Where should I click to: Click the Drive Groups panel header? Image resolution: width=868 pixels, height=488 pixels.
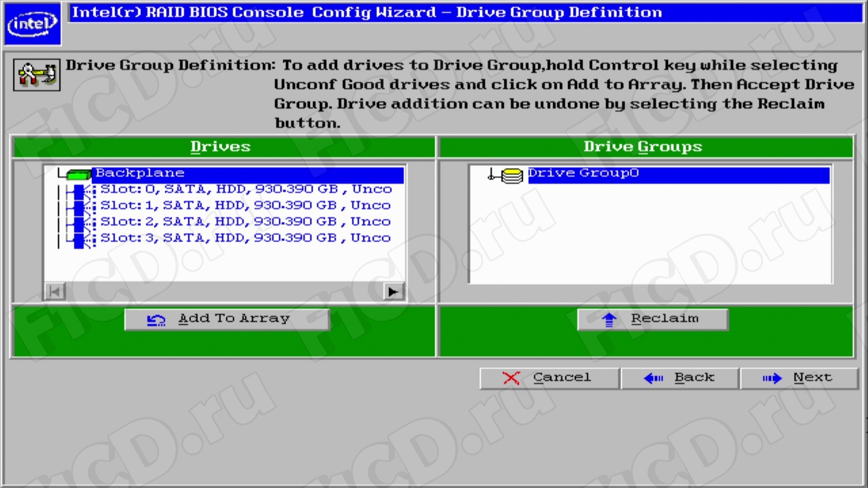tap(646, 147)
